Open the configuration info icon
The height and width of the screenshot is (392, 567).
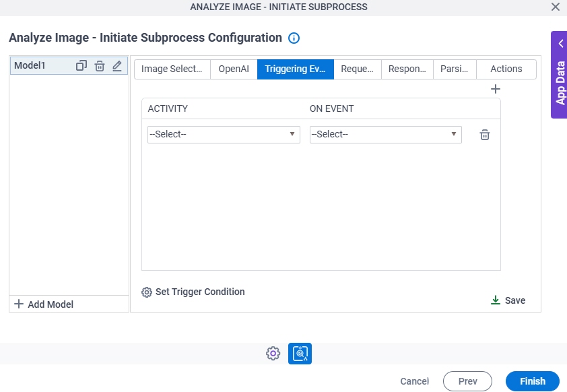294,38
